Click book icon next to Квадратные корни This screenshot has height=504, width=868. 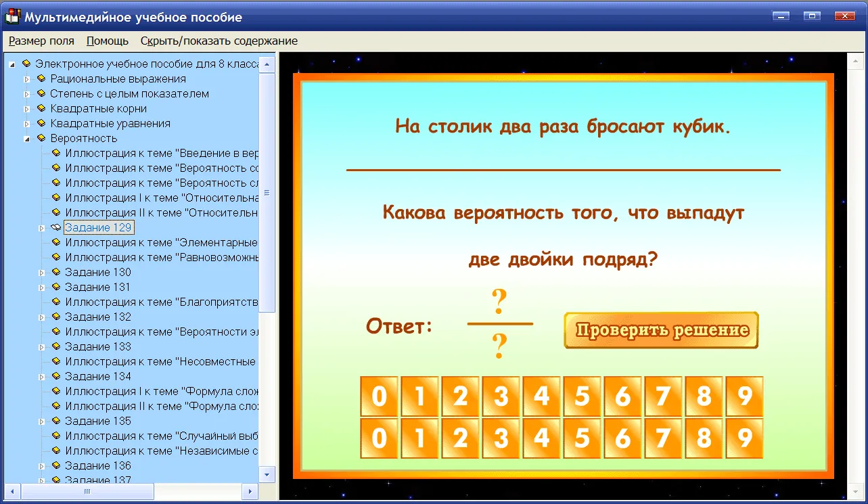pos(41,108)
